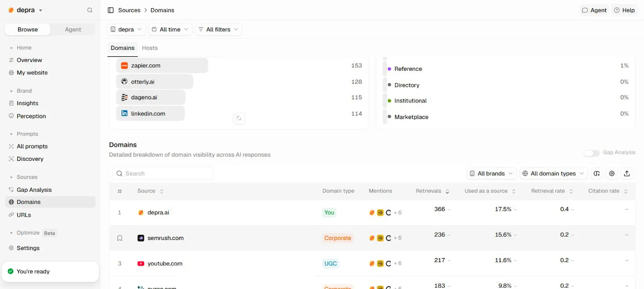Open the depra workspace switcher dropdown
Image resolution: width=644 pixels, height=289 pixels.
click(x=26, y=10)
